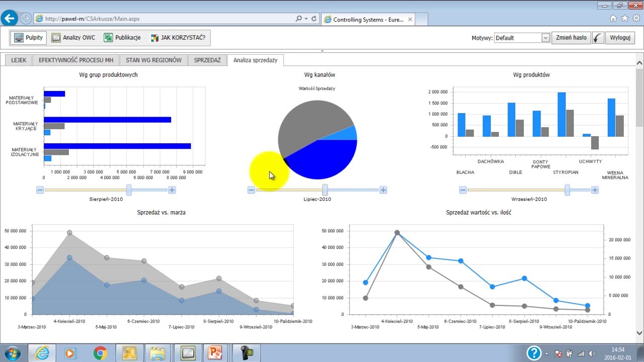Click the Zmień hasło button
Screen dimensions: 644x362
[571, 38]
